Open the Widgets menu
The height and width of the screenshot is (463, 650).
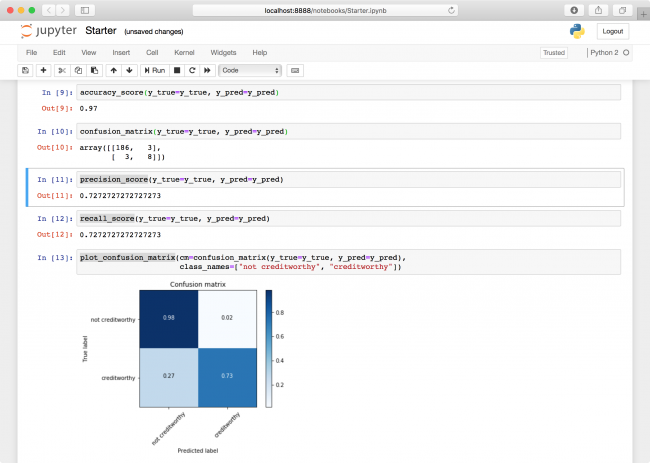pyautogui.click(x=223, y=53)
